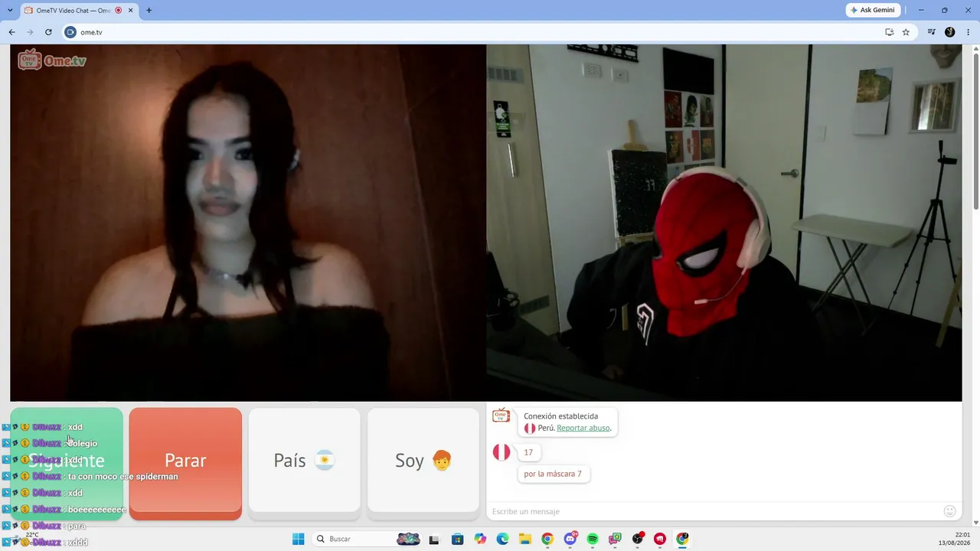Click the OmeTV icon beside Conexión establecida
Image resolution: width=980 pixels, height=551 pixels.
pyautogui.click(x=501, y=416)
